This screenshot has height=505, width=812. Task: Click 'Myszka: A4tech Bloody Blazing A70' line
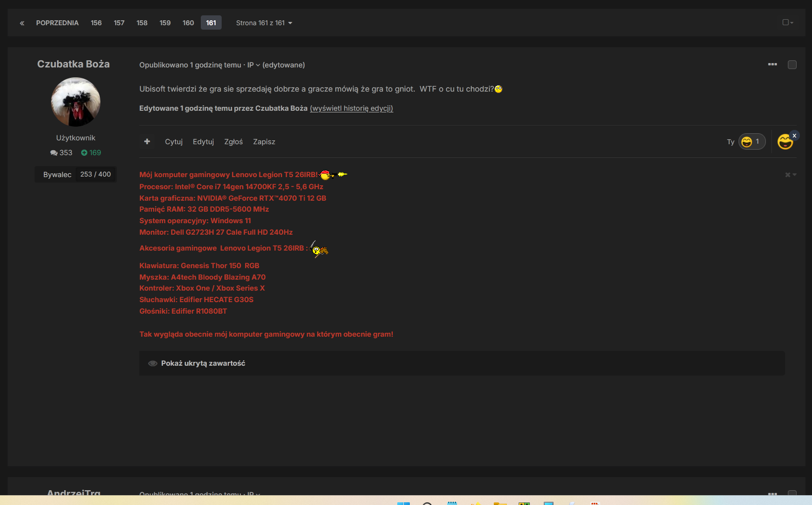[x=202, y=277]
